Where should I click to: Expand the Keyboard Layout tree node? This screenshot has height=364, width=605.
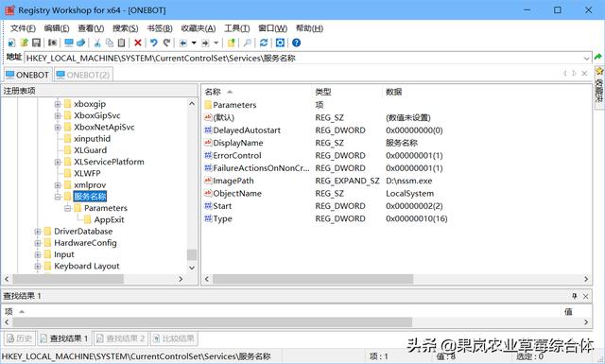(x=38, y=266)
